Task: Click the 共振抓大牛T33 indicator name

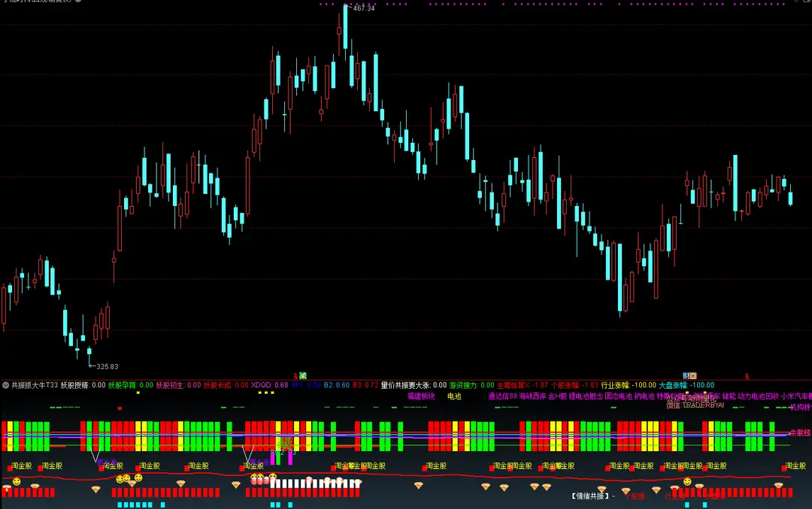Action: [x=35, y=385]
